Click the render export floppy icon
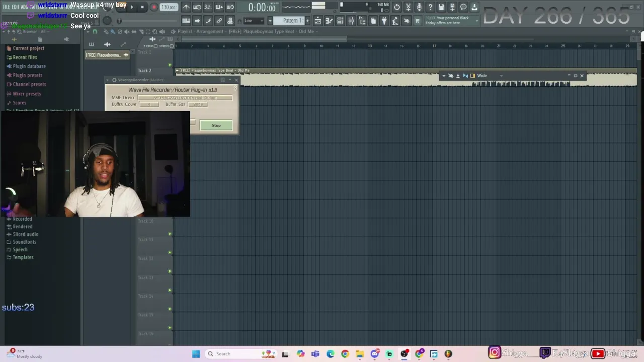 tap(452, 7)
